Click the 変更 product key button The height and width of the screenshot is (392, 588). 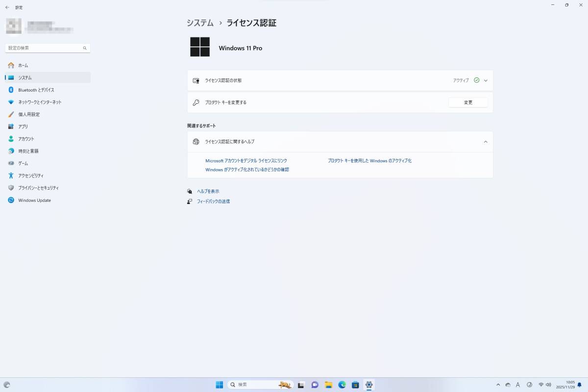tap(468, 102)
